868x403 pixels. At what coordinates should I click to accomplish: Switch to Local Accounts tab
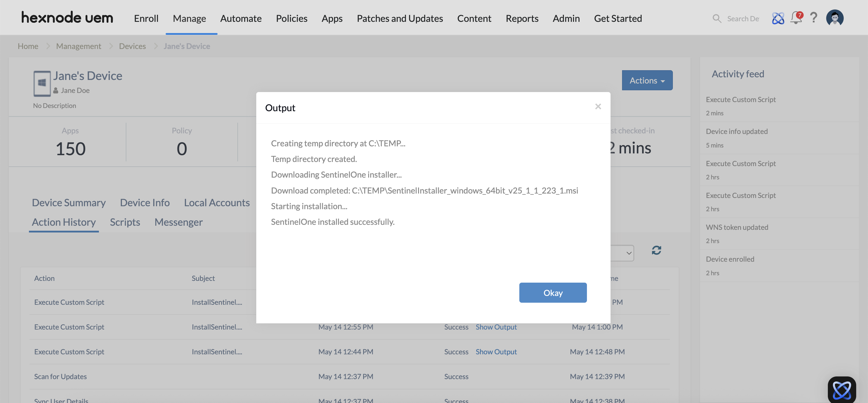pos(217,202)
